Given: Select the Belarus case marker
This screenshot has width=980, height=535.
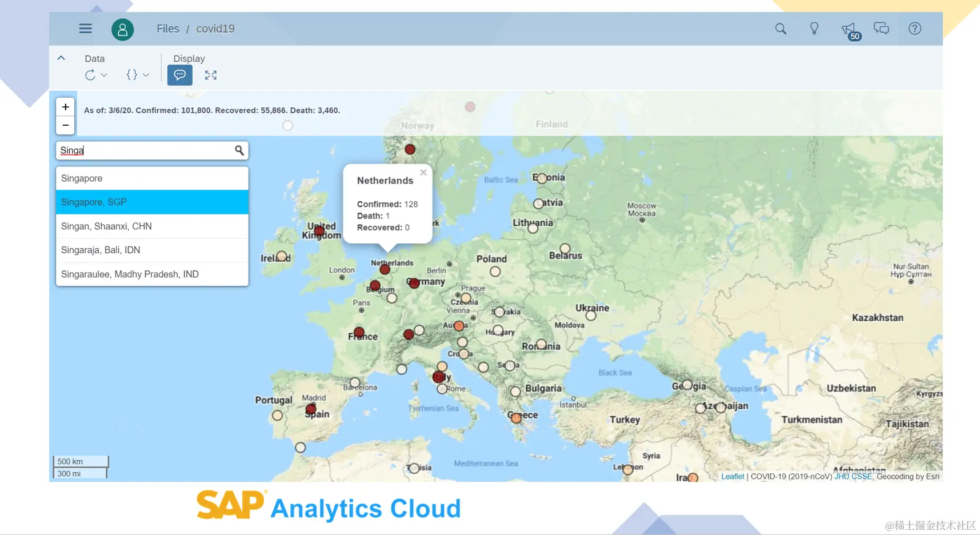Looking at the screenshot, I should tap(565, 248).
